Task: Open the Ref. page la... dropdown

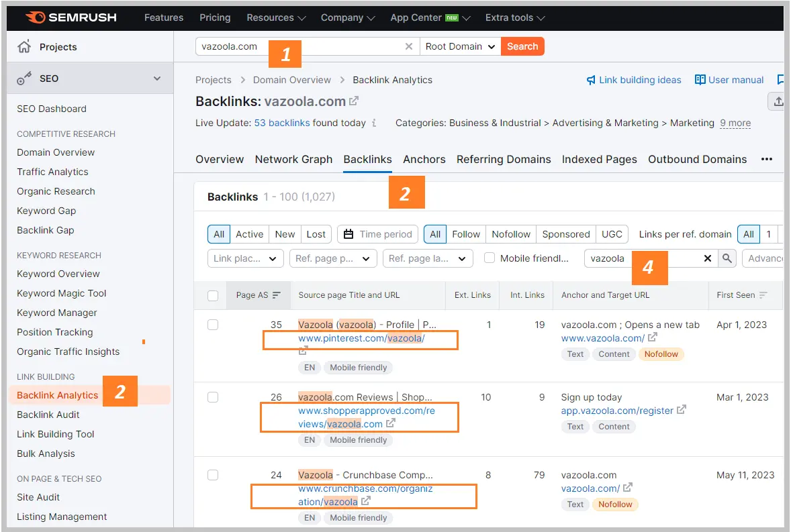Action: click(x=428, y=258)
